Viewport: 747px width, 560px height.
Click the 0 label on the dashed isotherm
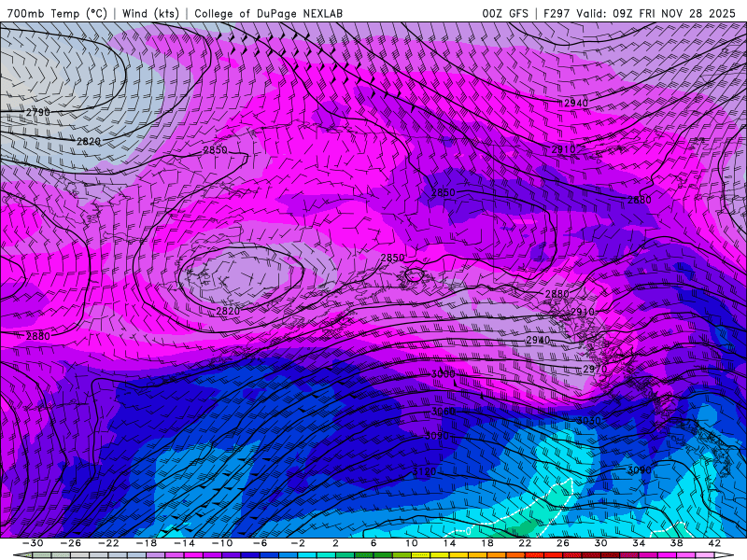point(469,530)
